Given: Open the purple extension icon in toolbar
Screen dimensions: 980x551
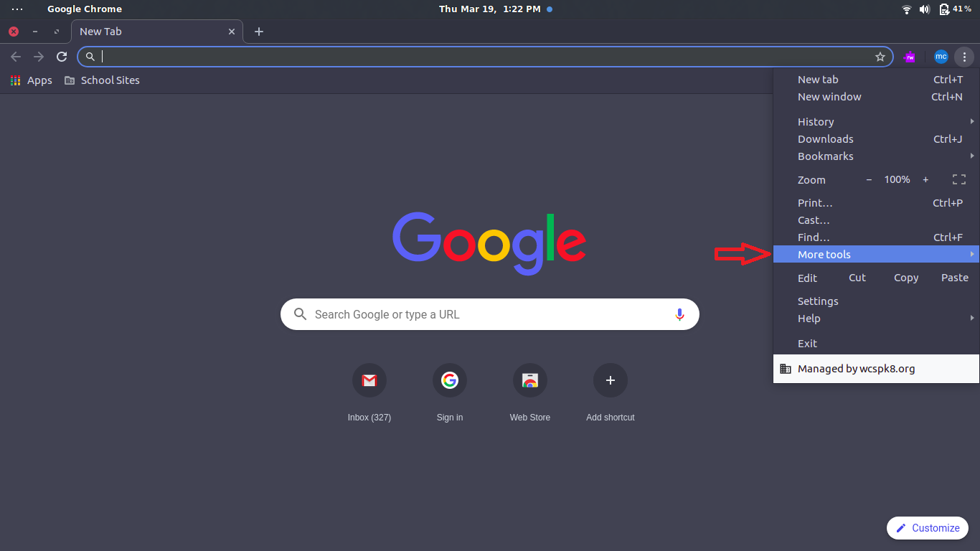Looking at the screenshot, I should [x=910, y=57].
